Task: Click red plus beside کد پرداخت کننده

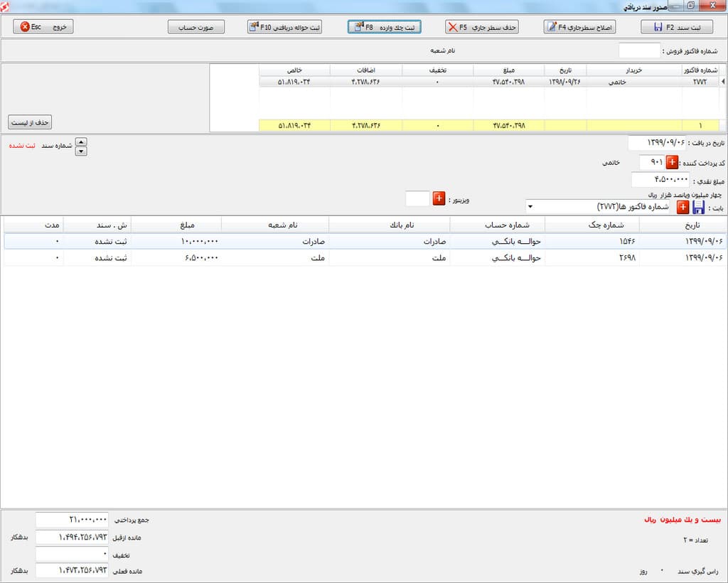Action: (x=672, y=162)
